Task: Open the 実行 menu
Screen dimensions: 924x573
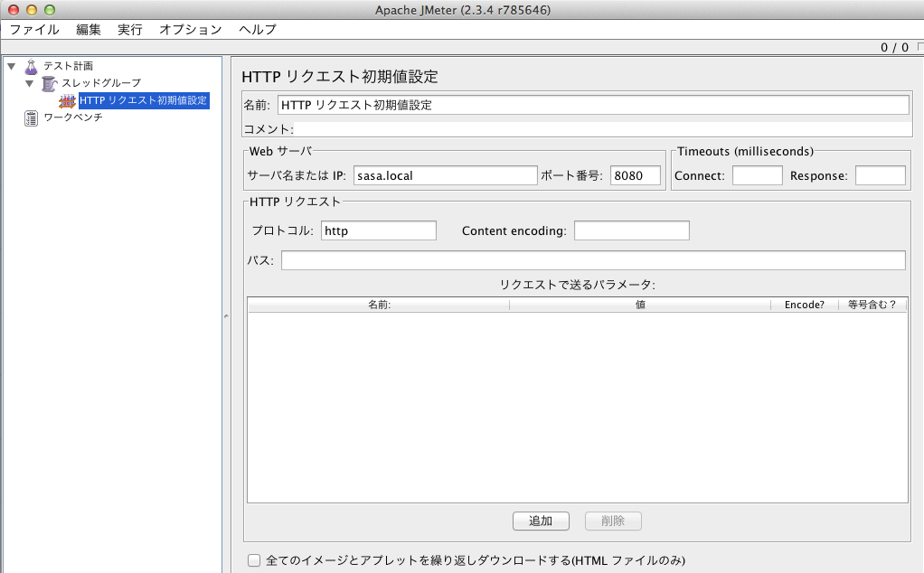Action: click(130, 29)
